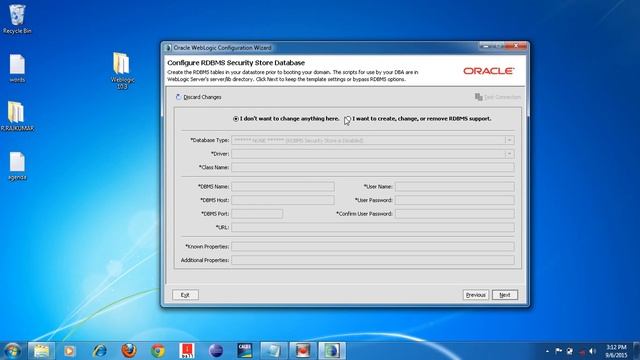
Task: Click the wizard title bar icon
Action: [168, 48]
